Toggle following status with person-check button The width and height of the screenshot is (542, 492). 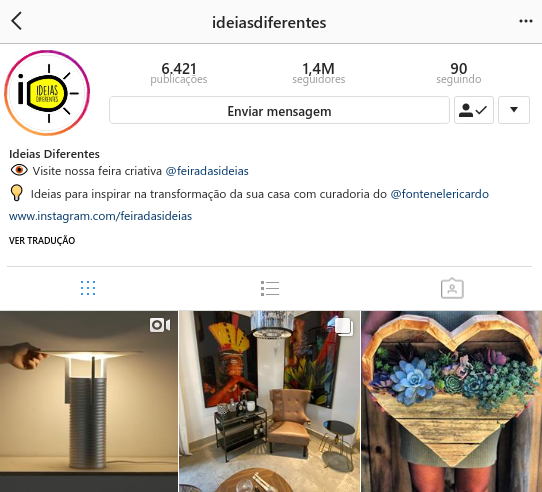[474, 110]
